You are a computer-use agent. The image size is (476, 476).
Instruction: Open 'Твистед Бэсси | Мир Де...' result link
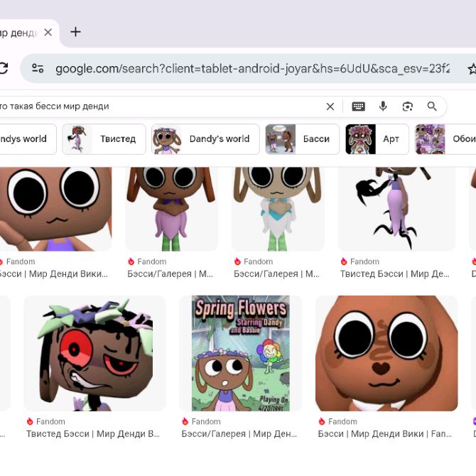click(x=394, y=274)
